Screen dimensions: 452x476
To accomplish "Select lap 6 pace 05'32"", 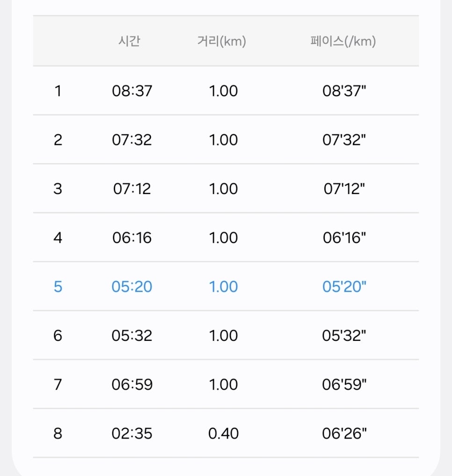I will (344, 335).
